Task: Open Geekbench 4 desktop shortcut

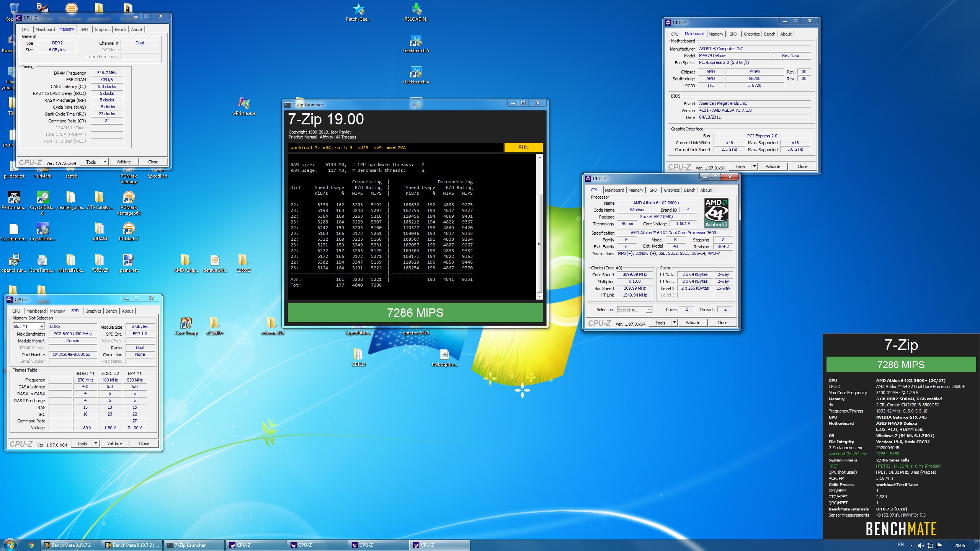Action: (x=416, y=75)
